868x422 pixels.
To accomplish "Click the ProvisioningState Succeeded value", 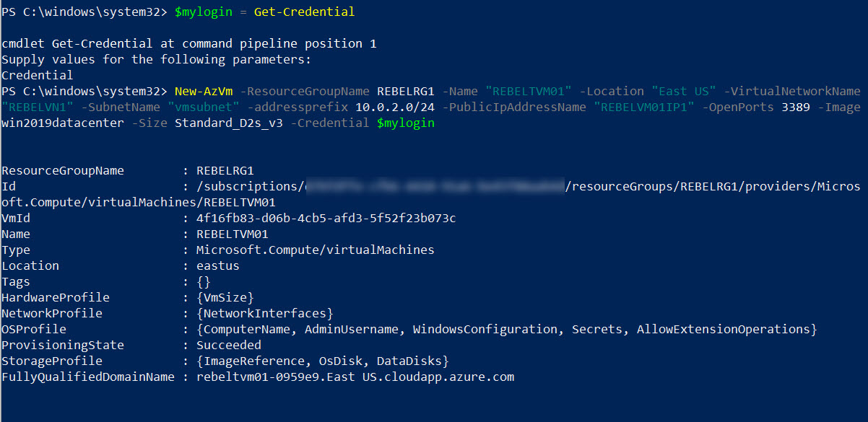I will [228, 345].
